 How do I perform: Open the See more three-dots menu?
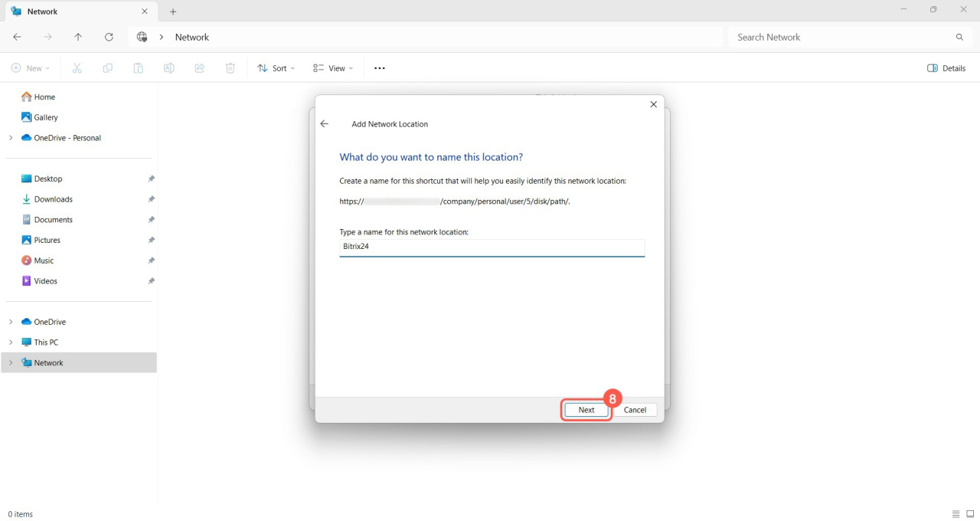(380, 68)
